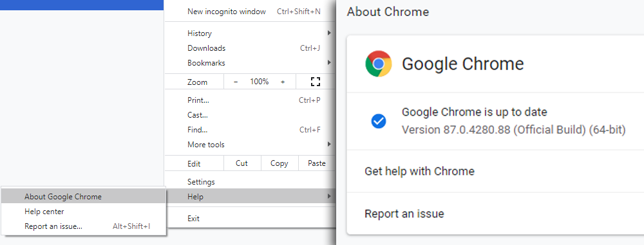
Task: Decrease zoom with the minus button
Action: pos(236,82)
